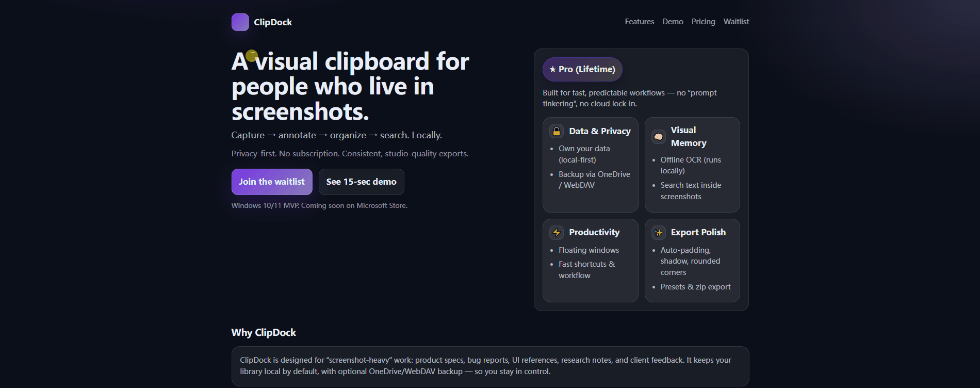Click the purple ClipDock logo icon

pos(240,22)
